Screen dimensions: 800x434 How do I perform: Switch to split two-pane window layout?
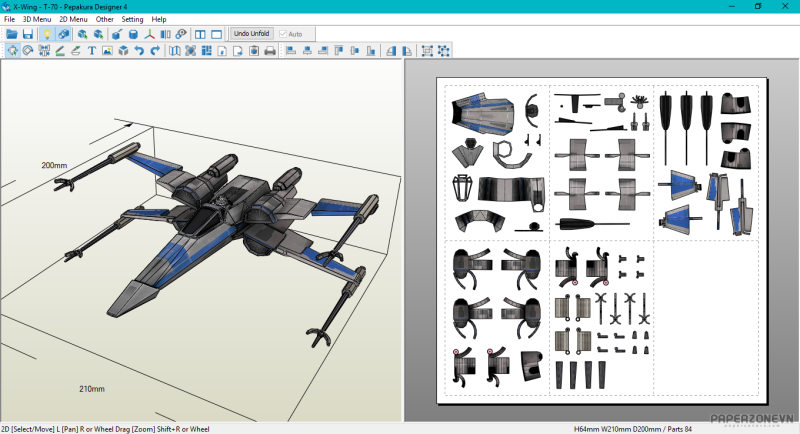200,34
